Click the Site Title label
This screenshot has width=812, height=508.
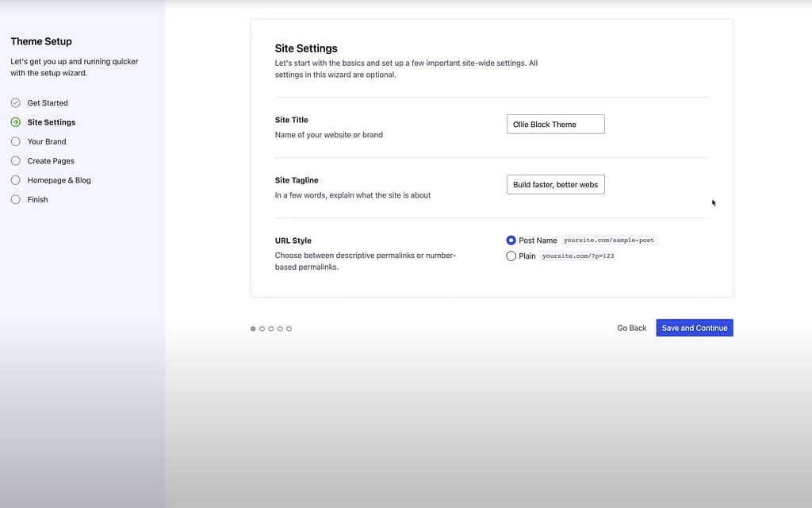(292, 120)
